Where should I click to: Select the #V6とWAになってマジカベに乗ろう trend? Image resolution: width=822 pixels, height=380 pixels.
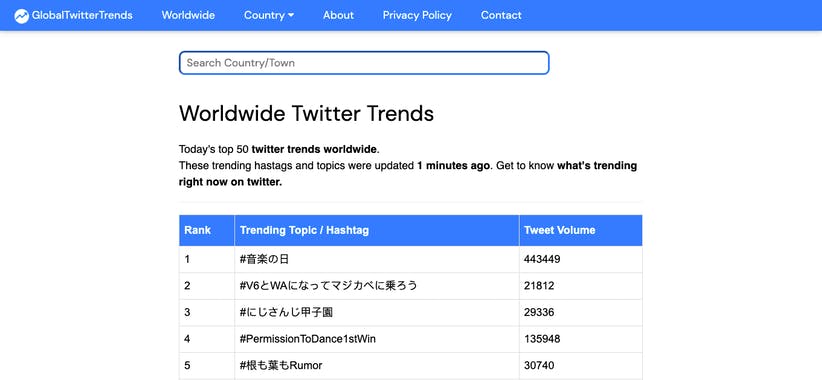(329, 286)
